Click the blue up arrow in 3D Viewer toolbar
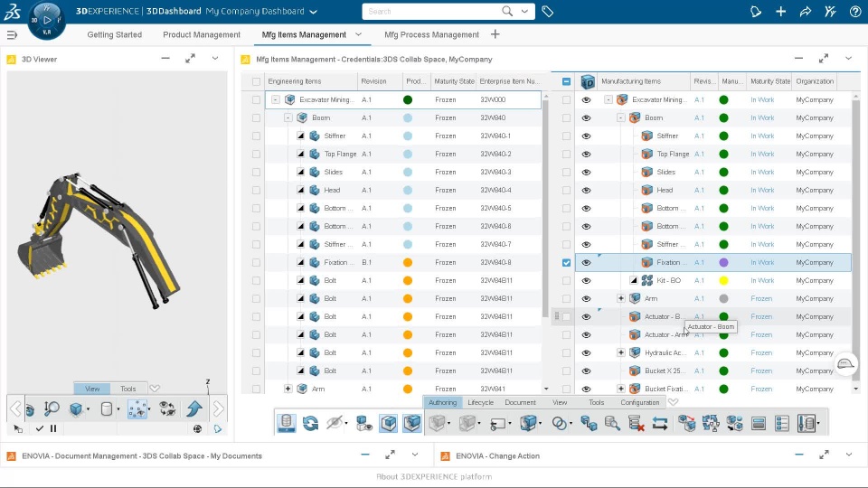Viewport: 868px width, 488px height. (x=194, y=408)
